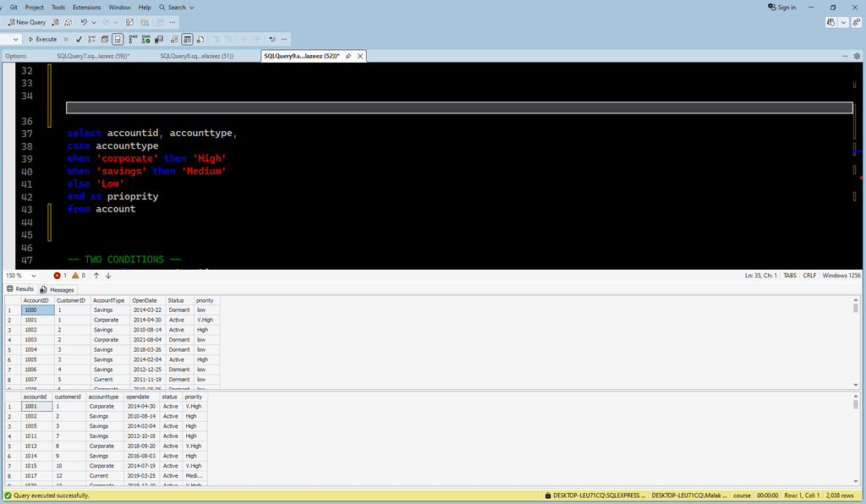Viewport: 866px width, 504px height.
Task: Open the Tools menu
Action: click(x=58, y=7)
